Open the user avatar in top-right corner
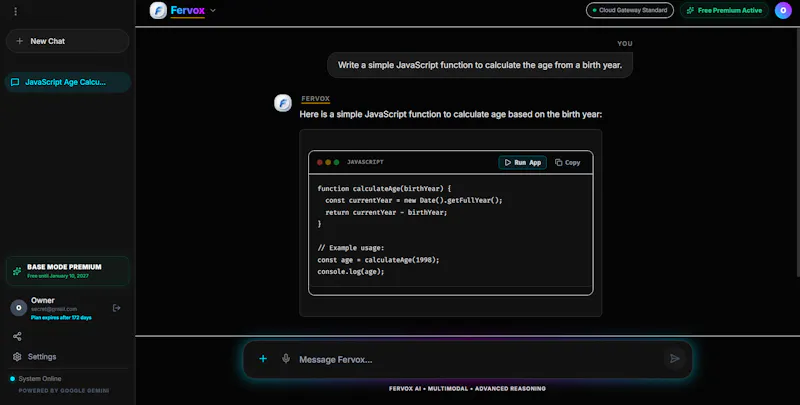Image resolution: width=800 pixels, height=405 pixels. [783, 10]
